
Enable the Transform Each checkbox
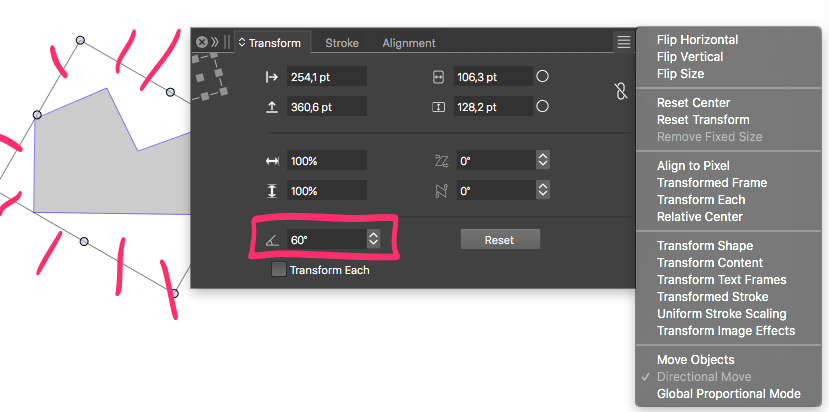(279, 270)
